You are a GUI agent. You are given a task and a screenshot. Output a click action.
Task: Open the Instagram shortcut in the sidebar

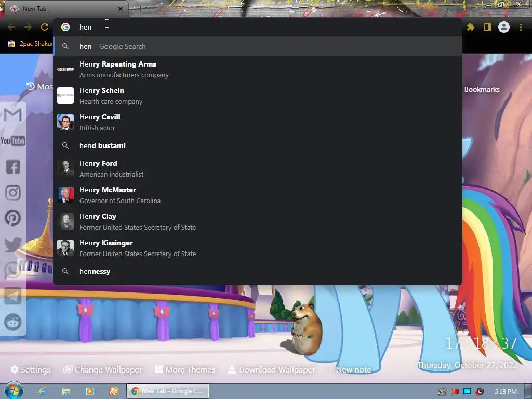point(13,193)
